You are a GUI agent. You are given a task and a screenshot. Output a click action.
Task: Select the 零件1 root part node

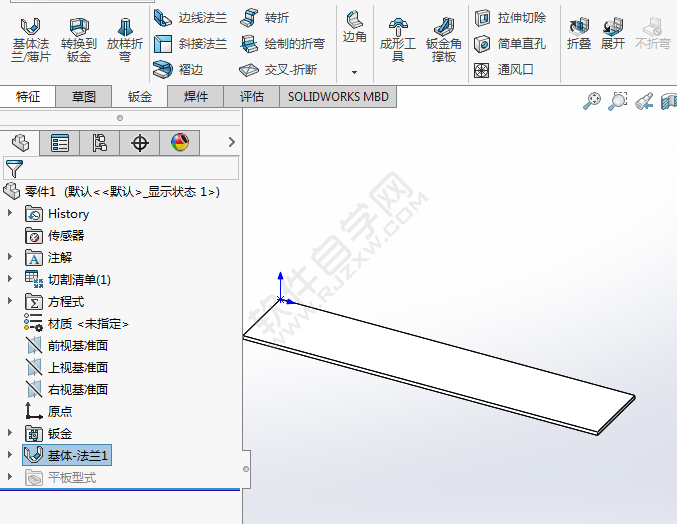112,191
